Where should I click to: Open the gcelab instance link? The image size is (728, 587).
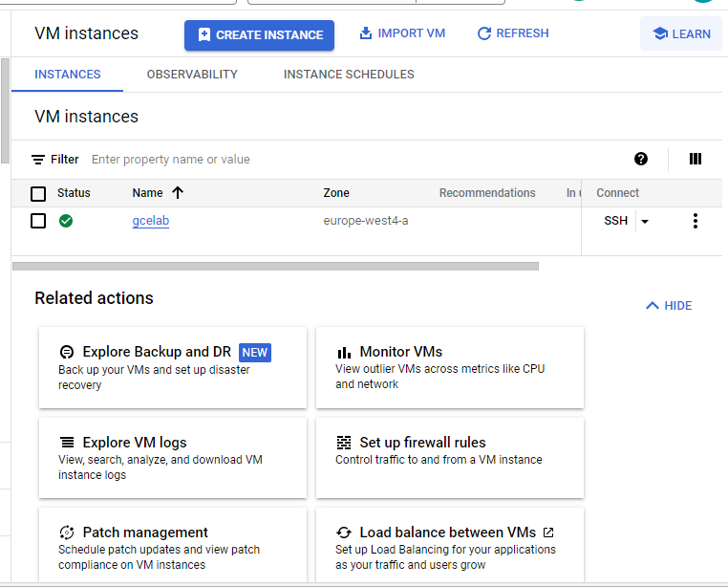pyautogui.click(x=150, y=221)
